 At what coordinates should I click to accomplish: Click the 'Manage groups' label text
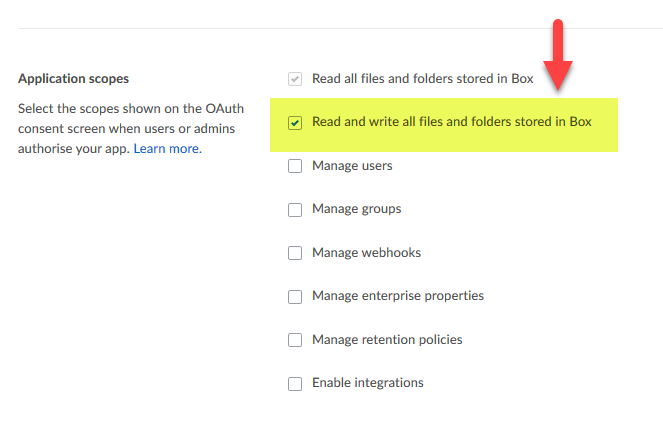356,209
